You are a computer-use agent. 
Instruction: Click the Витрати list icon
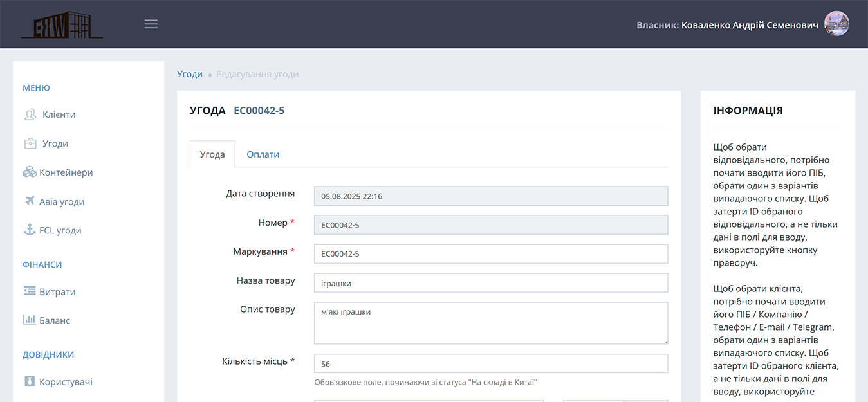click(30, 291)
